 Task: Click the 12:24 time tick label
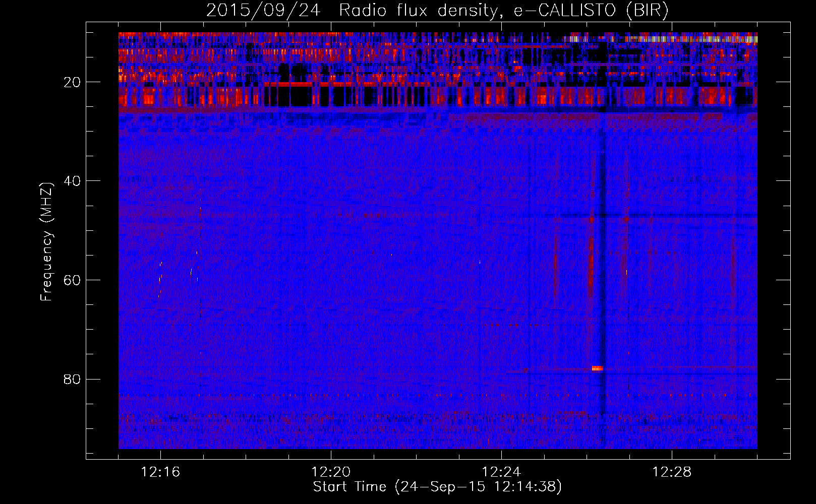tap(501, 472)
